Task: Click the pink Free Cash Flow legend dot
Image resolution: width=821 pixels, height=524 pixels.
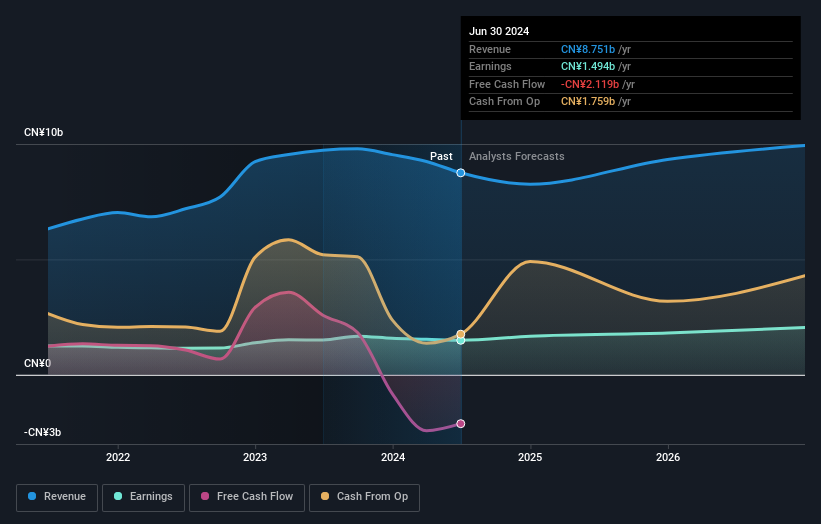Action: 205,496
